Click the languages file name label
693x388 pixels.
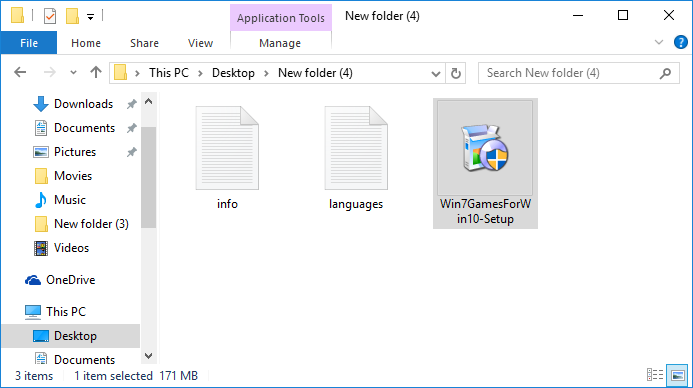click(x=356, y=204)
